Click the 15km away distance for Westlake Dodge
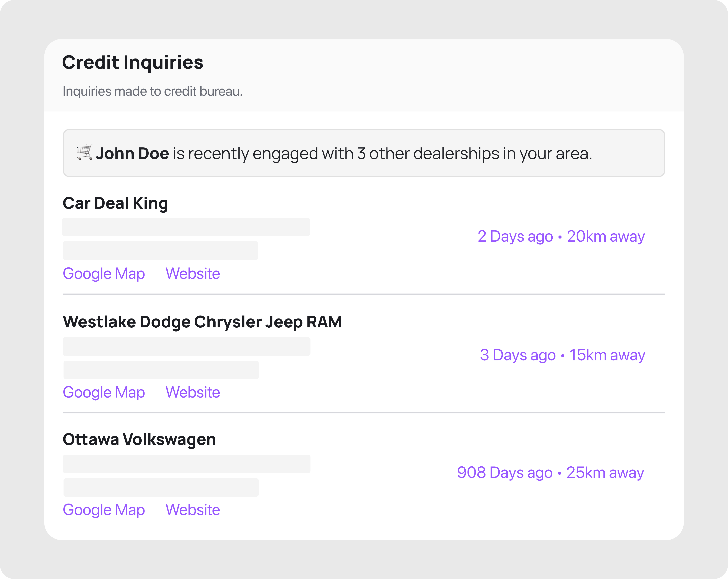 point(607,355)
